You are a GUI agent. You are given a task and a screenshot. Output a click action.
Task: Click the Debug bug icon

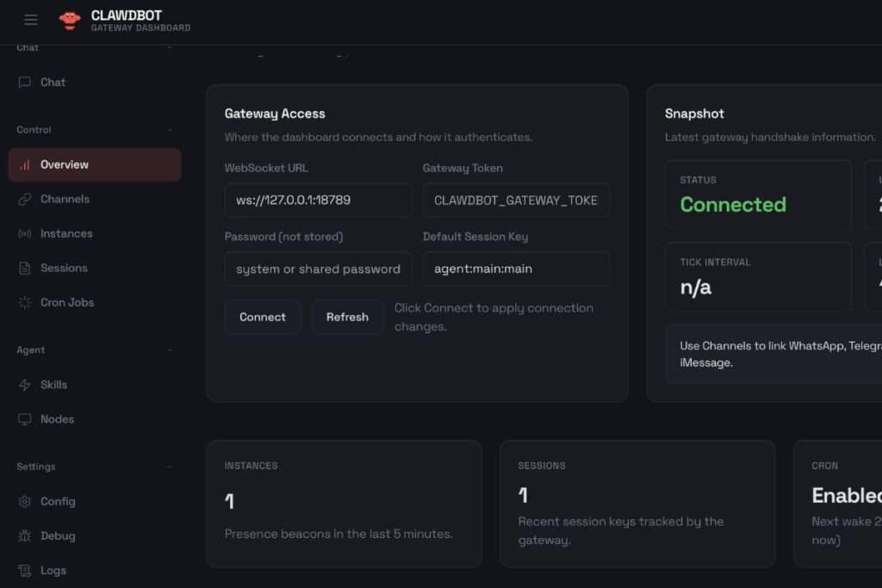point(25,535)
